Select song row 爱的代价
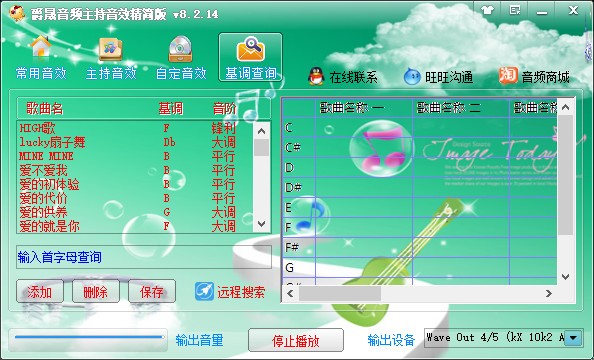594x360 pixels. coord(136,198)
